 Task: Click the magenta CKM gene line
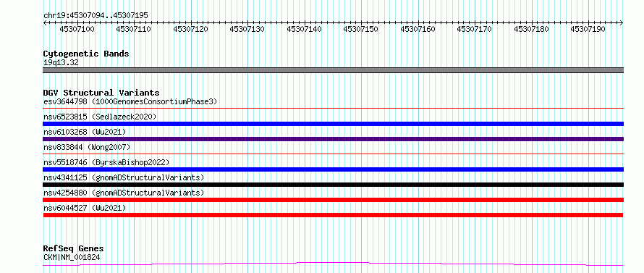click(x=333, y=264)
